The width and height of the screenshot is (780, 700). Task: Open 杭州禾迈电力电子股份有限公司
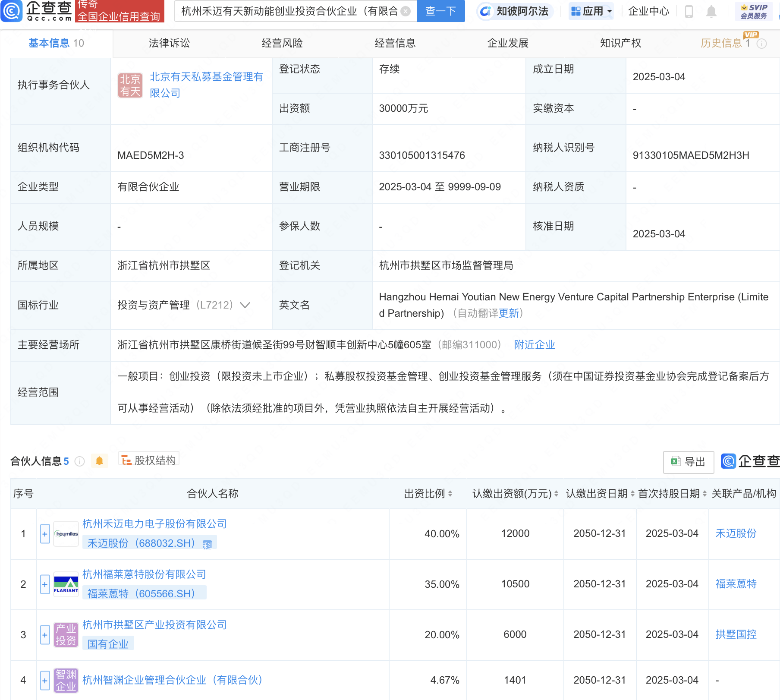[154, 524]
